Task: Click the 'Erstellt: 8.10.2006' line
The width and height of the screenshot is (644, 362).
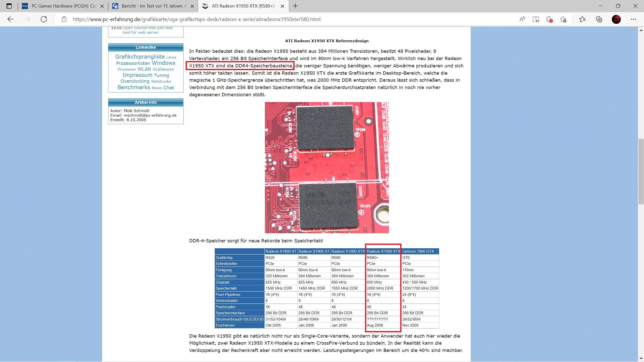Action: tap(128, 120)
